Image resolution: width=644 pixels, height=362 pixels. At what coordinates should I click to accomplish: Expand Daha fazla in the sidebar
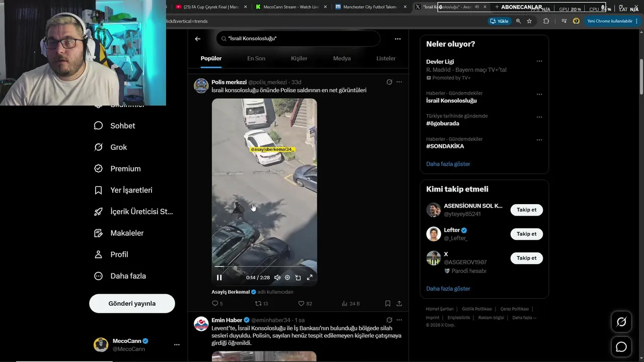point(120,276)
